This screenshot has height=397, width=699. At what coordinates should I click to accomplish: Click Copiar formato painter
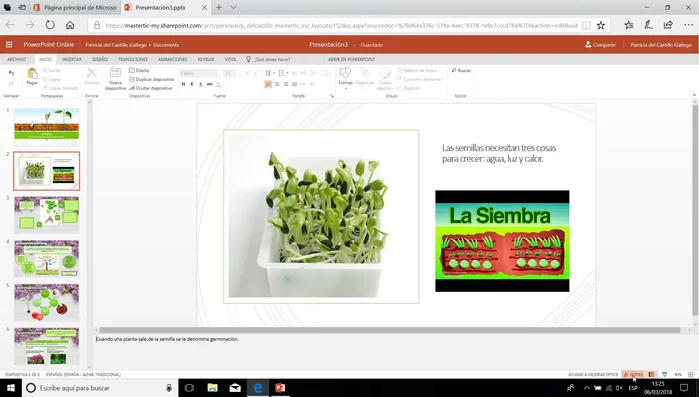pyautogui.click(x=60, y=88)
